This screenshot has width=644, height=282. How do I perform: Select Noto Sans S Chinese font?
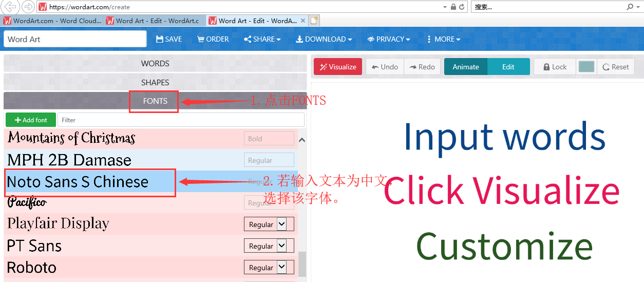(x=78, y=182)
